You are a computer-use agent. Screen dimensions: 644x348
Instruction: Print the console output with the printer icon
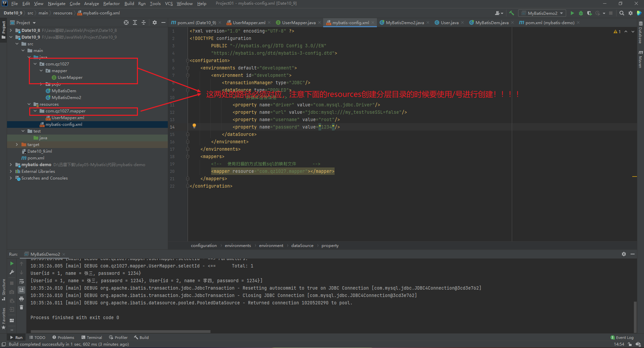point(21,299)
